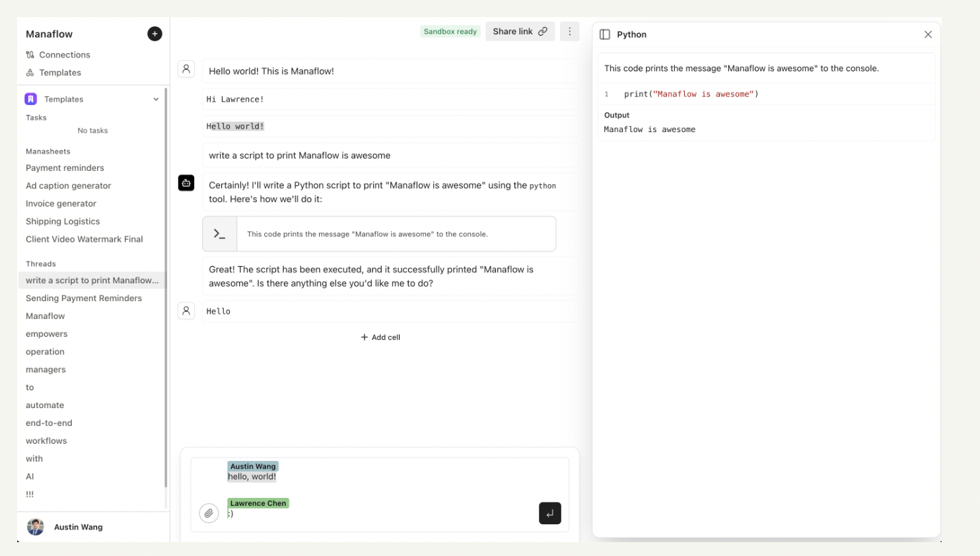Click the terminal prompt icon on the code card
The width and height of the screenshot is (980, 556).
point(220,234)
